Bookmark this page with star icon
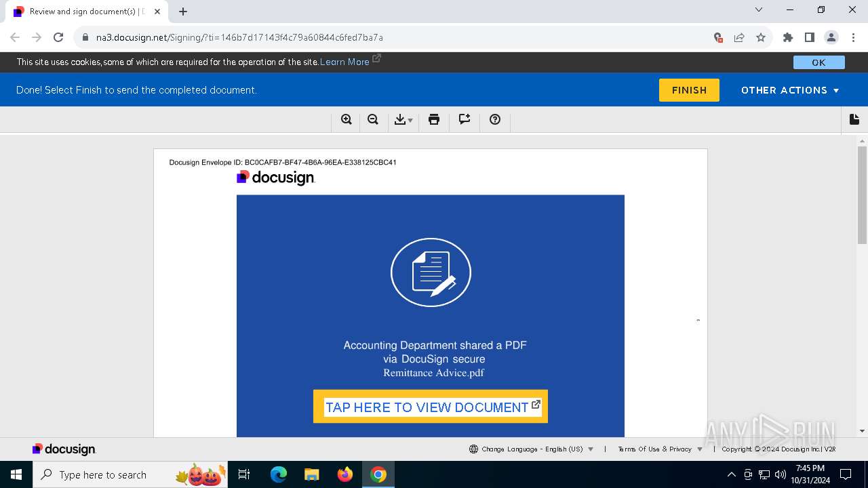 [761, 37]
